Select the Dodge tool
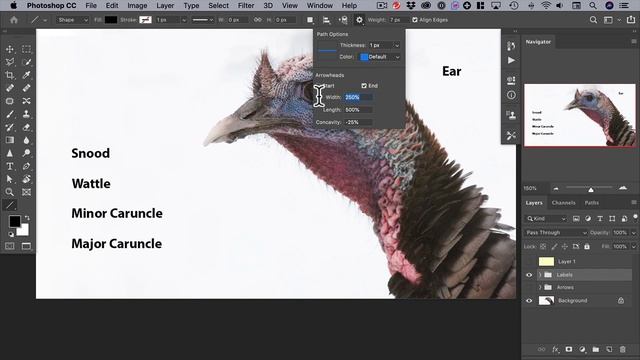The image size is (640, 360). coord(27,153)
